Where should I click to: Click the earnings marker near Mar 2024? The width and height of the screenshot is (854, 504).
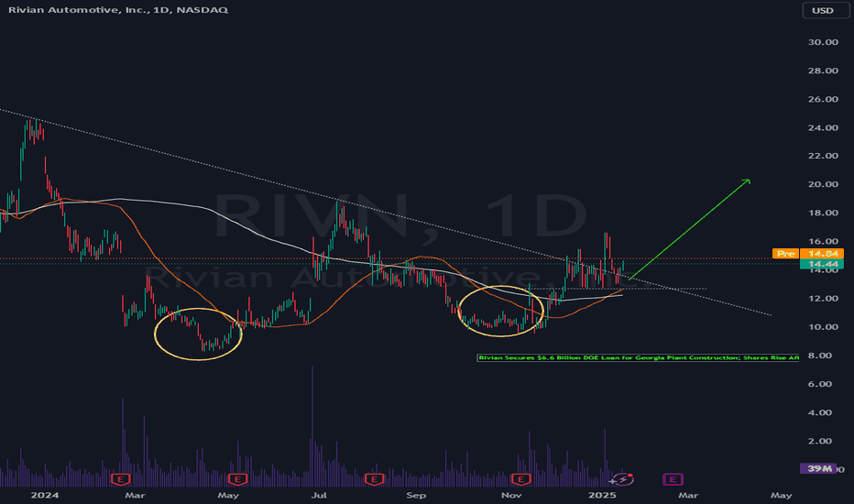[120, 479]
